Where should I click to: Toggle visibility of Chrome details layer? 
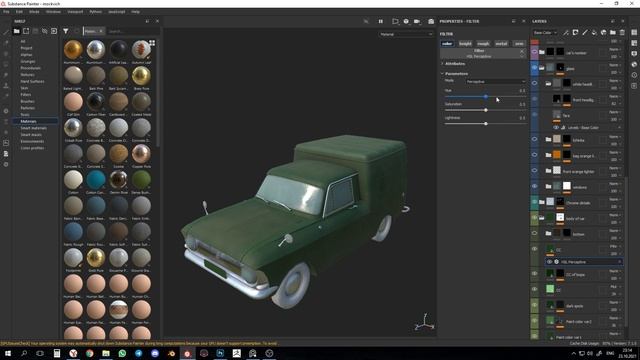(534, 202)
